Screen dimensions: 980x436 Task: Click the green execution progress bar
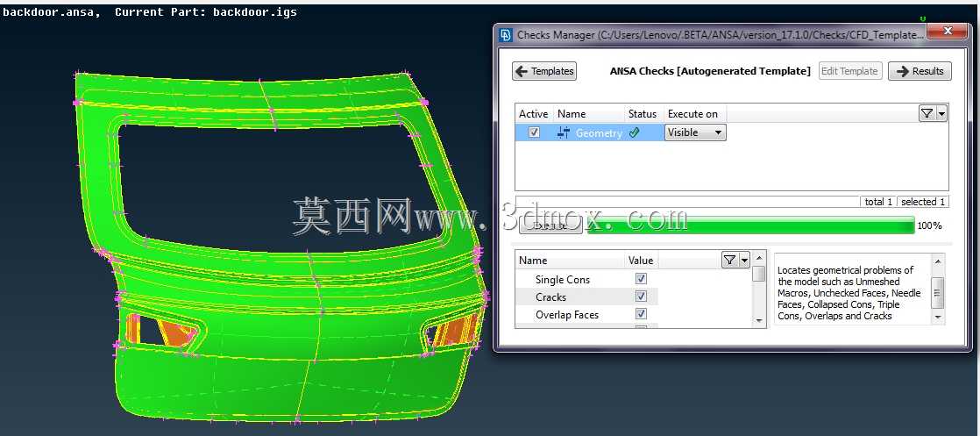(x=750, y=225)
